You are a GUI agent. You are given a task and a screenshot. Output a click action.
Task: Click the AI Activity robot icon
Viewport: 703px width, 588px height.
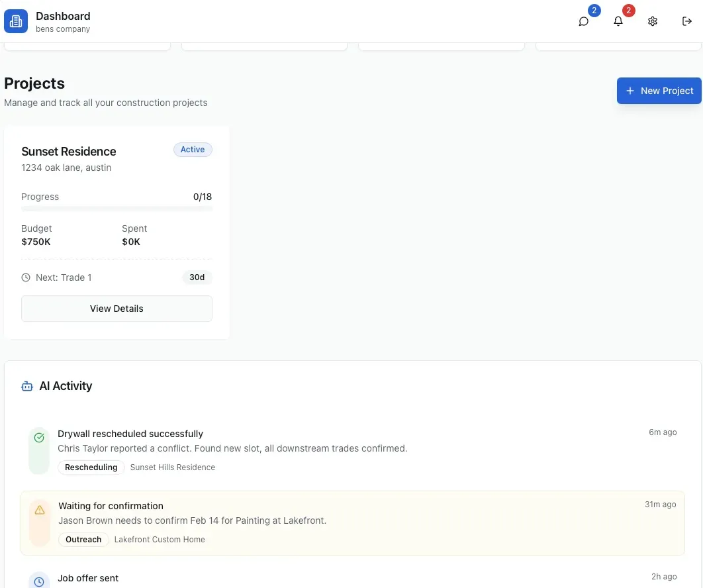(x=27, y=386)
